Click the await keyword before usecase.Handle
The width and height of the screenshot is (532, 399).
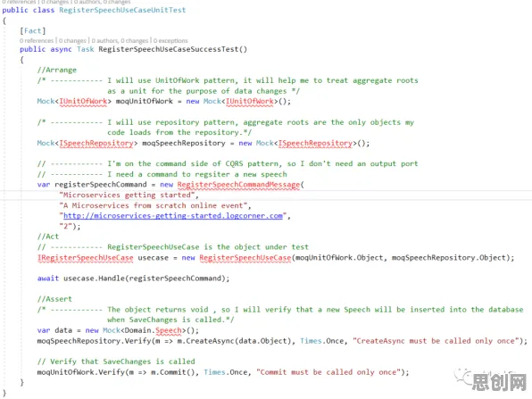(48, 278)
